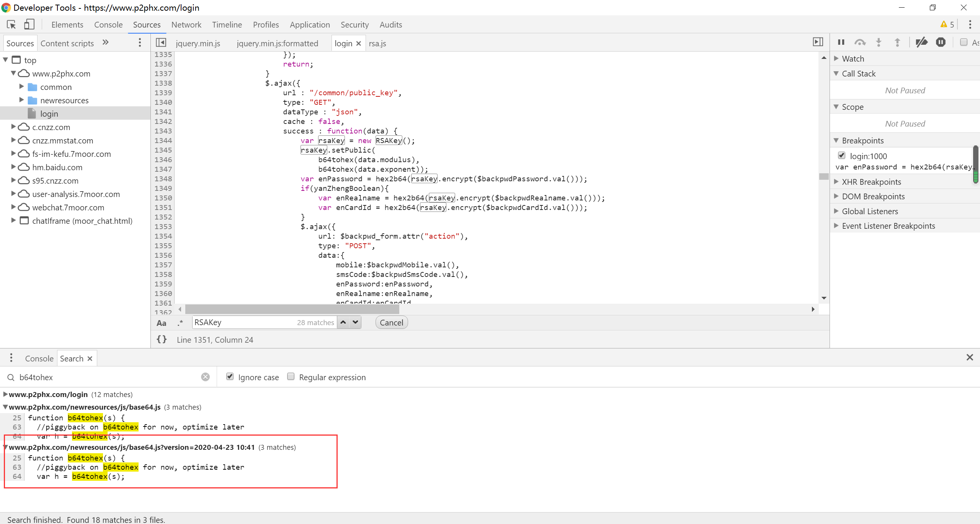Expand the Watch section
Viewport: 980px width, 524px height.
pos(853,59)
